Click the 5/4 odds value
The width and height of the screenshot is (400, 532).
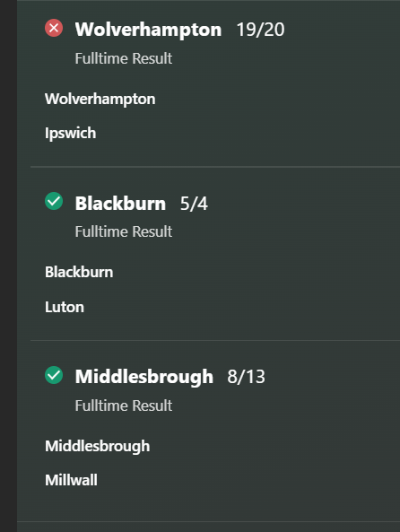click(x=194, y=204)
